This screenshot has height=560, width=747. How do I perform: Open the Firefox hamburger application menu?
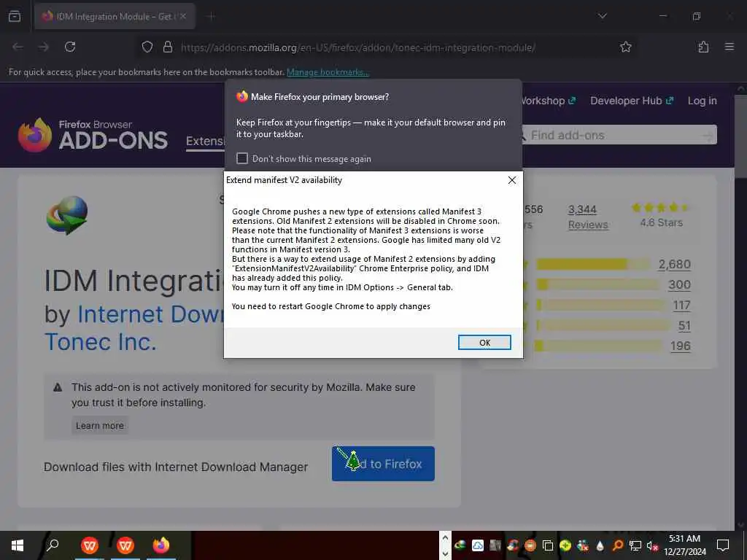[729, 47]
